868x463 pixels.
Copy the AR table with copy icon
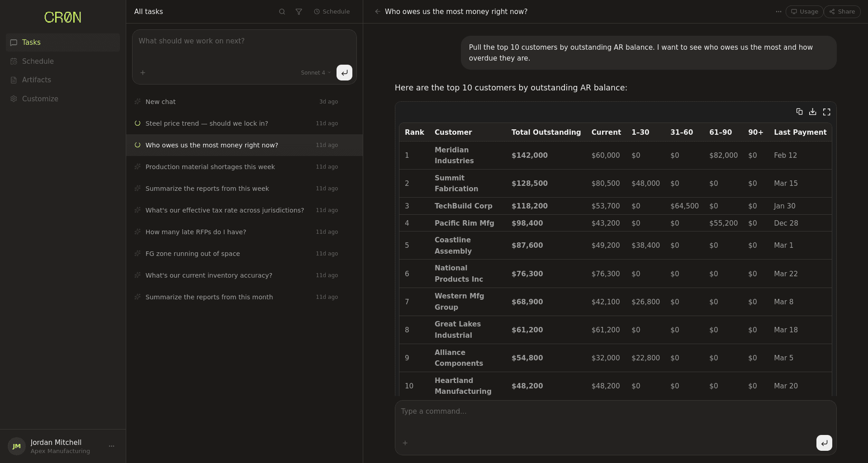(799, 112)
